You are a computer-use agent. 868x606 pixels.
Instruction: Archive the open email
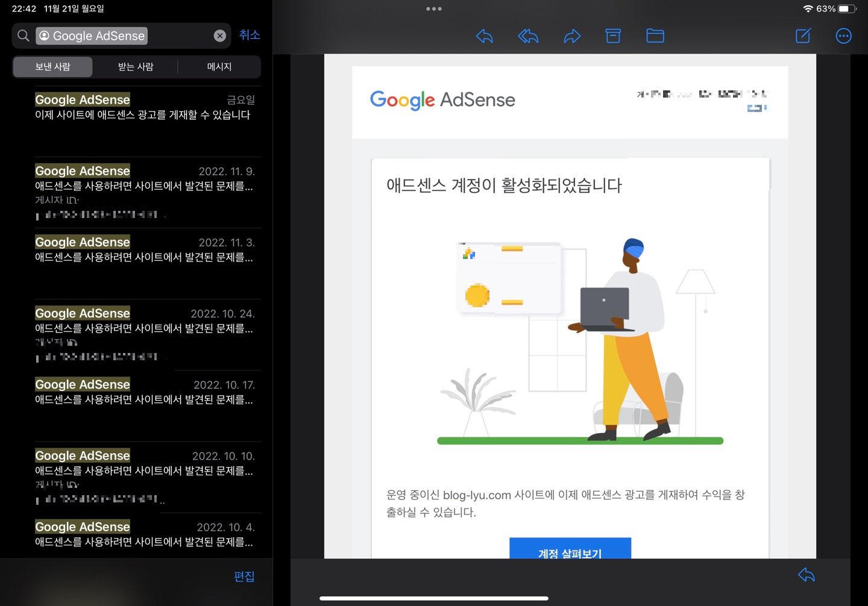coord(613,36)
